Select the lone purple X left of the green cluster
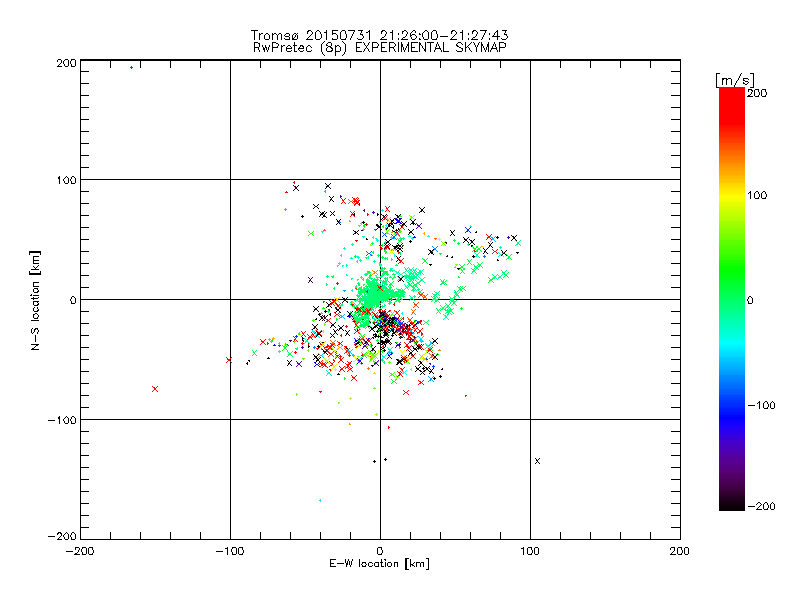 (310, 280)
